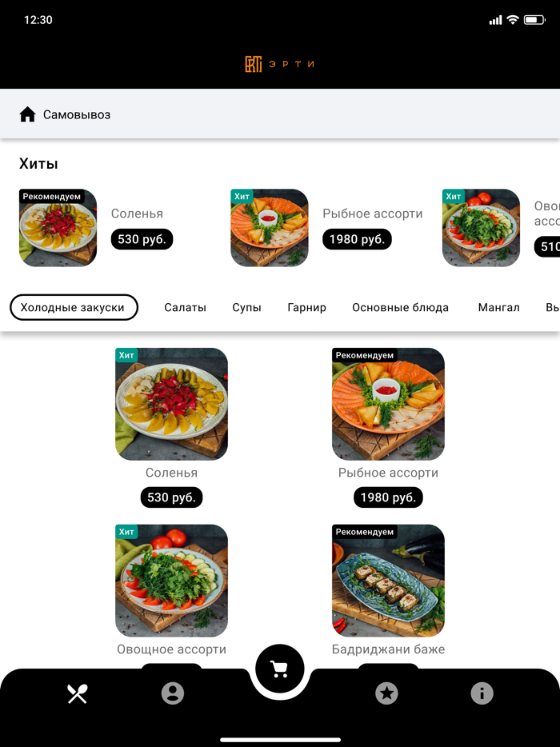Screen dimensions: 560x747
Task: Open the shopping cart button
Action: 280,669
